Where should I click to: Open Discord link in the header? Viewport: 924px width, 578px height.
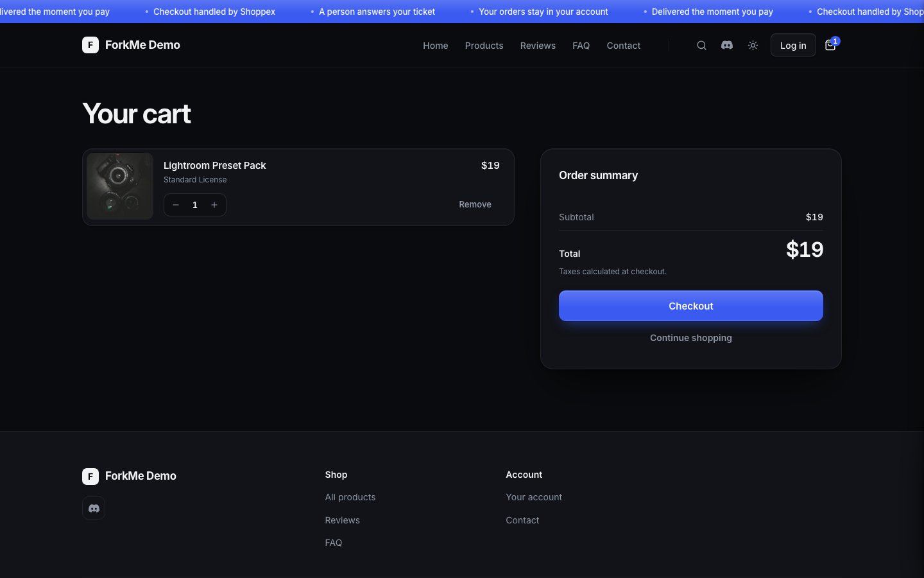tap(727, 46)
